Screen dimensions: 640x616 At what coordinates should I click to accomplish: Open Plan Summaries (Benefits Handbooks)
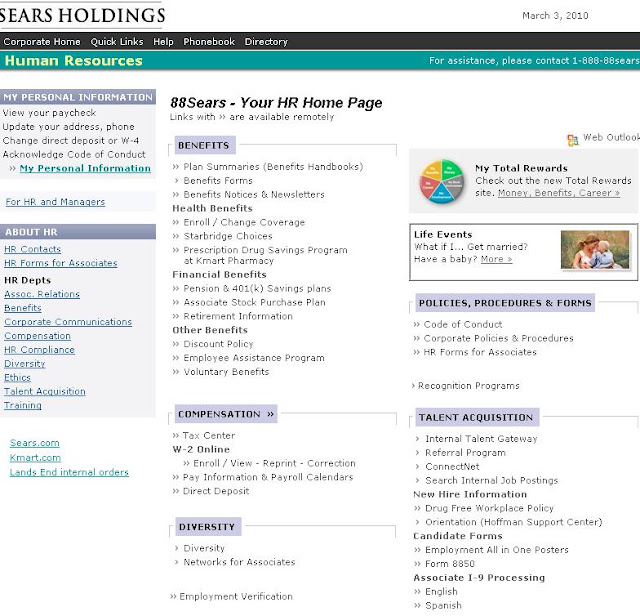(273, 167)
